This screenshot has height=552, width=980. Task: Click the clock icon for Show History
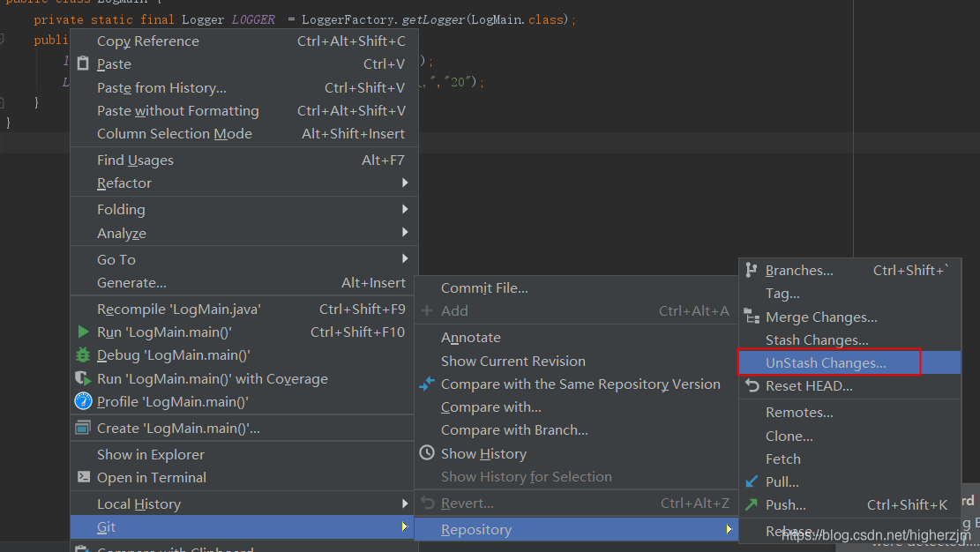coord(427,453)
